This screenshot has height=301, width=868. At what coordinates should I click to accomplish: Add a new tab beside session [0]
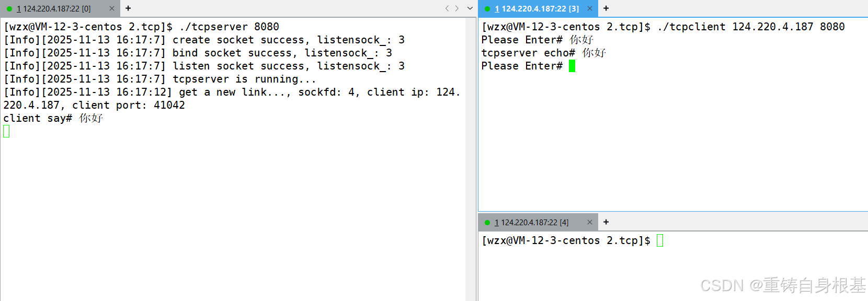click(128, 8)
